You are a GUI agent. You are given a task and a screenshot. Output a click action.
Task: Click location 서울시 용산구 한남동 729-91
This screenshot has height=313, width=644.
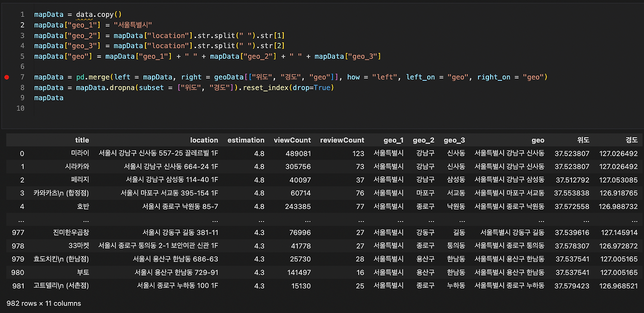tap(177, 272)
